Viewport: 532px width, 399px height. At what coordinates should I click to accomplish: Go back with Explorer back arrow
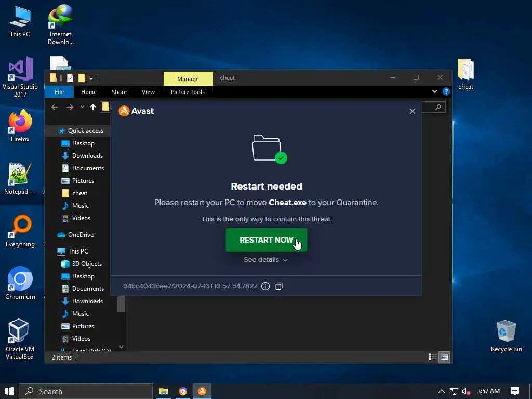pyautogui.click(x=55, y=107)
